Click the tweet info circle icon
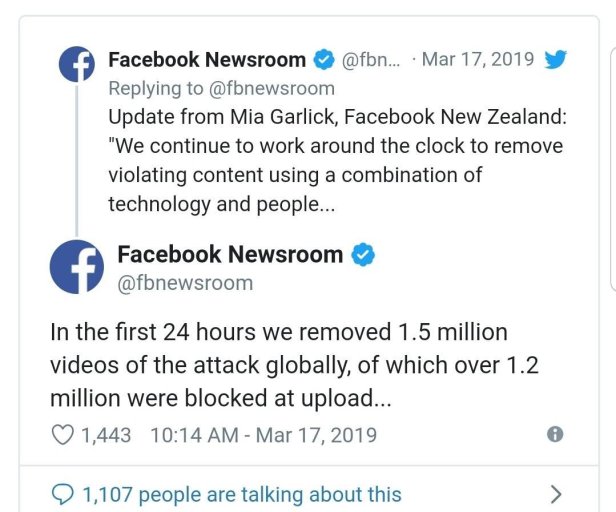 coord(555,434)
